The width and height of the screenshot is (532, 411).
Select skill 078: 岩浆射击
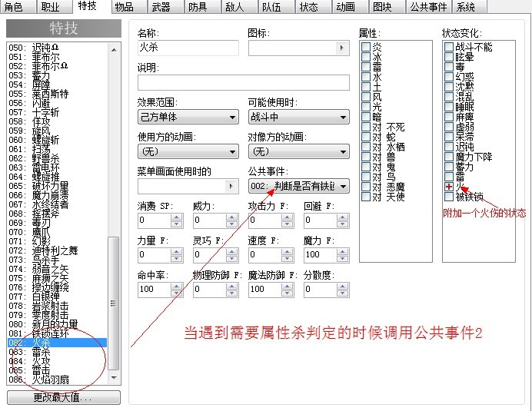pos(57,306)
